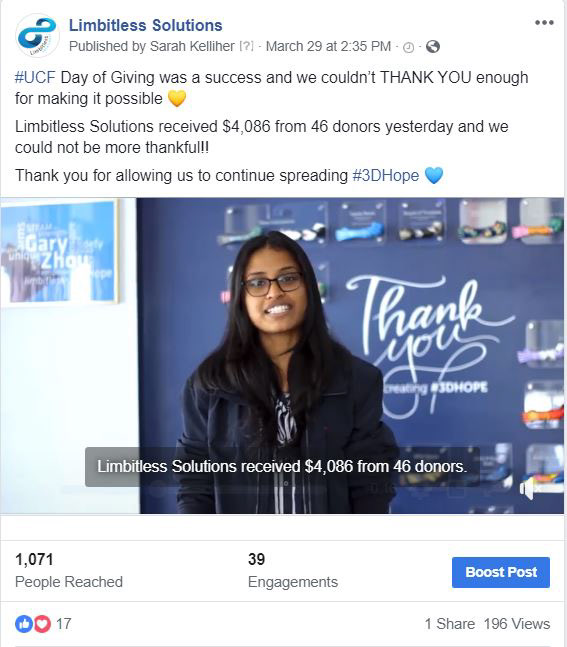
Task: Play the thank you video
Action: [282, 356]
